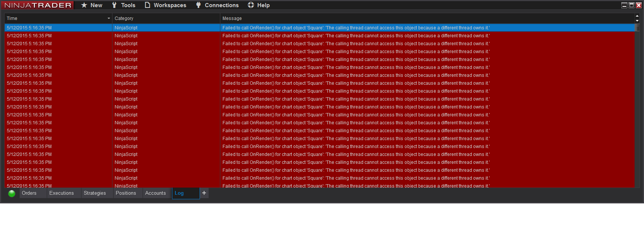This screenshot has width=644, height=226.
Task: Click the Category column header
Action: click(166, 18)
